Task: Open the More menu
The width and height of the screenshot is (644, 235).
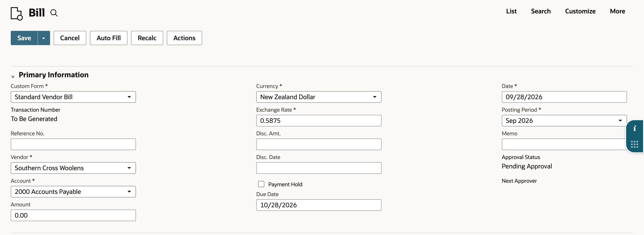Action: tap(617, 11)
